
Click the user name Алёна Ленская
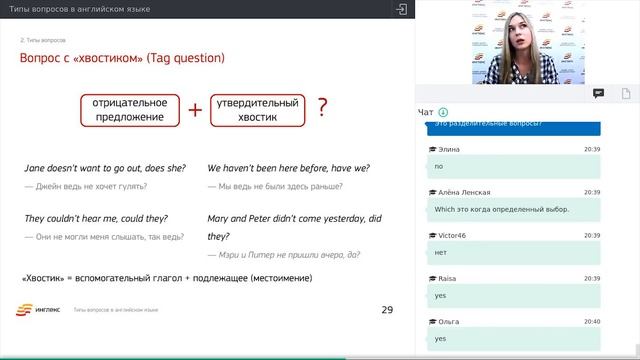464,192
